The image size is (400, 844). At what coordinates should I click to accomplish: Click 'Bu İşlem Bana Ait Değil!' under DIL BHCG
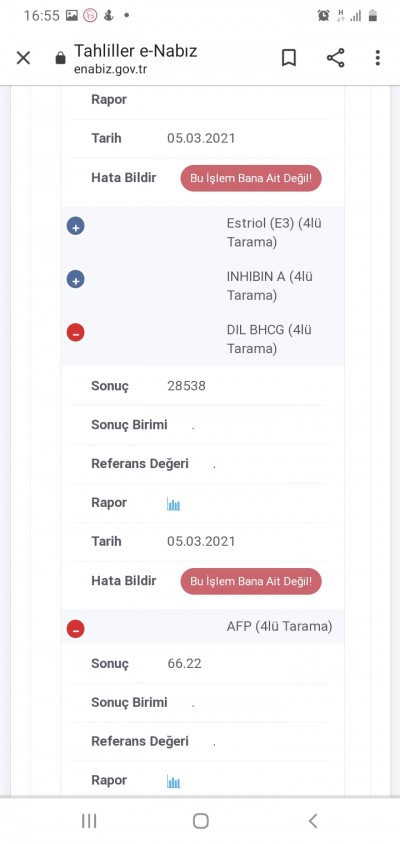click(251, 581)
